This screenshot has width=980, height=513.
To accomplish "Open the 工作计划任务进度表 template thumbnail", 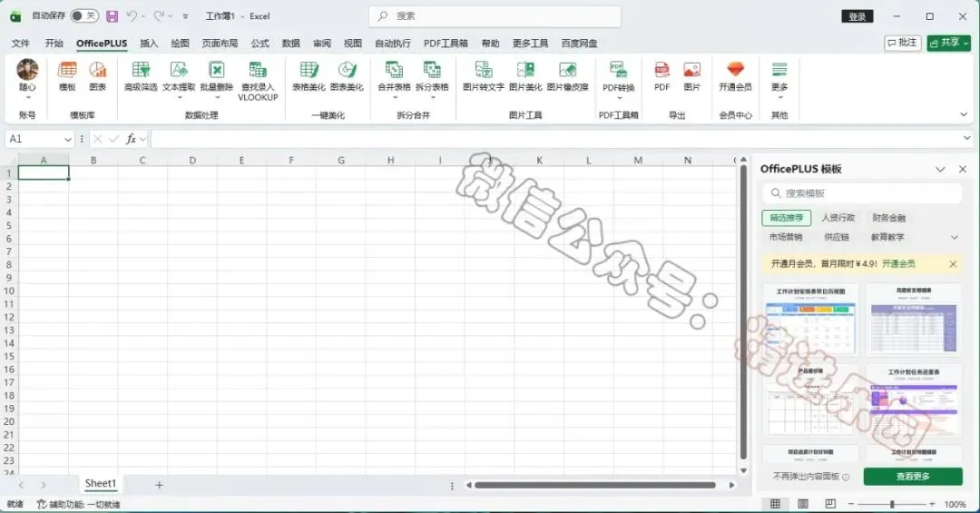I will [913, 401].
